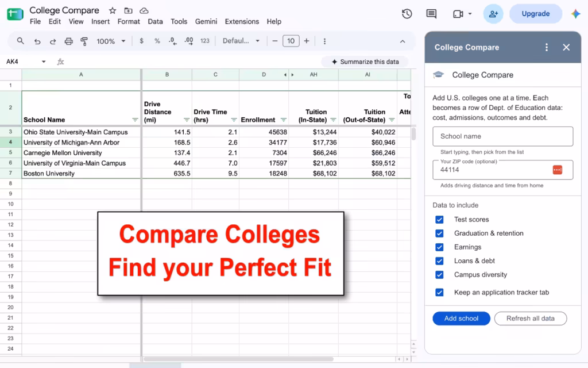Increase the font size
588x368 pixels.
click(x=307, y=41)
